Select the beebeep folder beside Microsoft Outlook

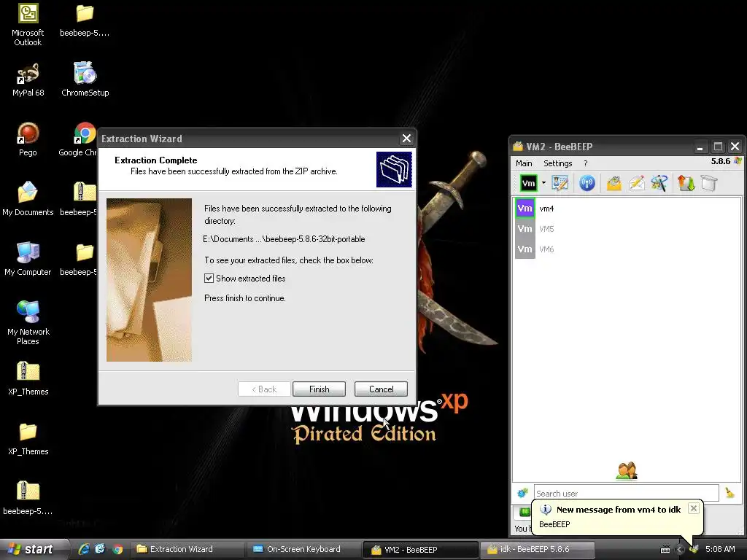tap(85, 20)
